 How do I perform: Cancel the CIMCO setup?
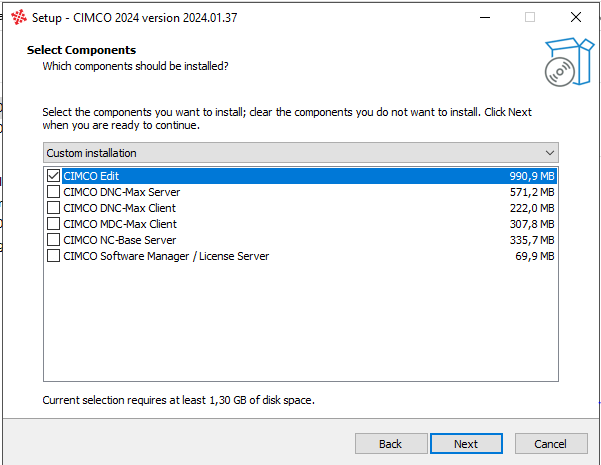(550, 444)
